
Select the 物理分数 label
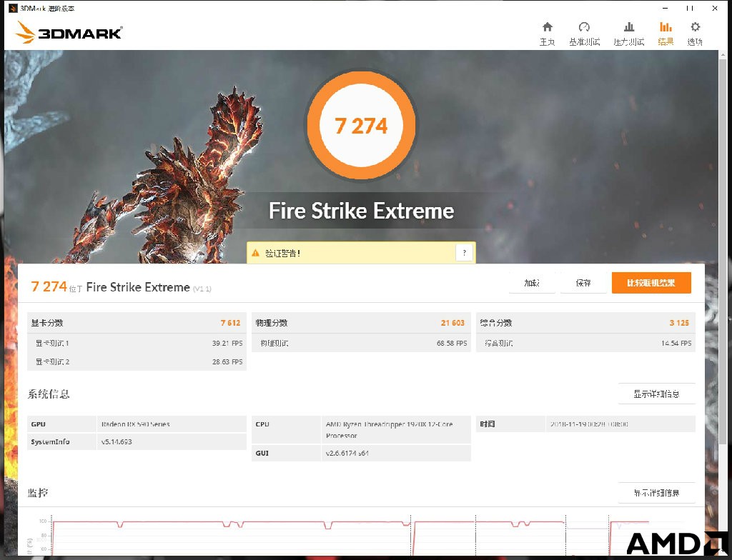[272, 323]
